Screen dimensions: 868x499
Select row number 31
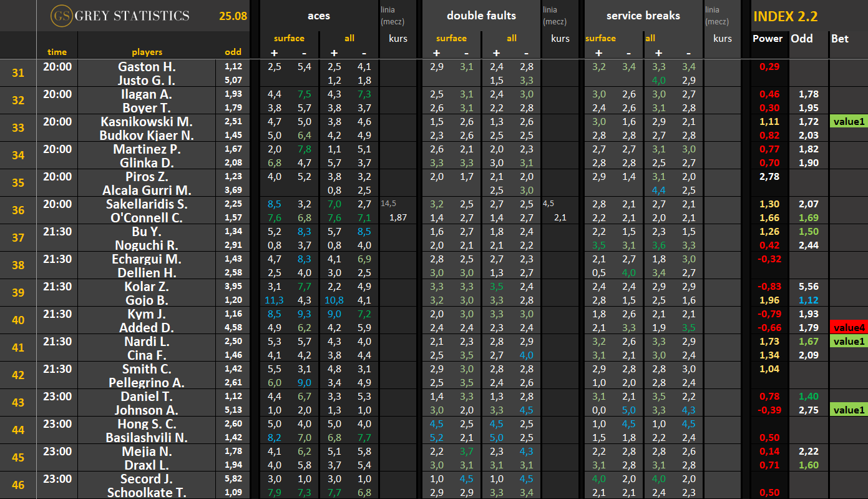coord(18,73)
